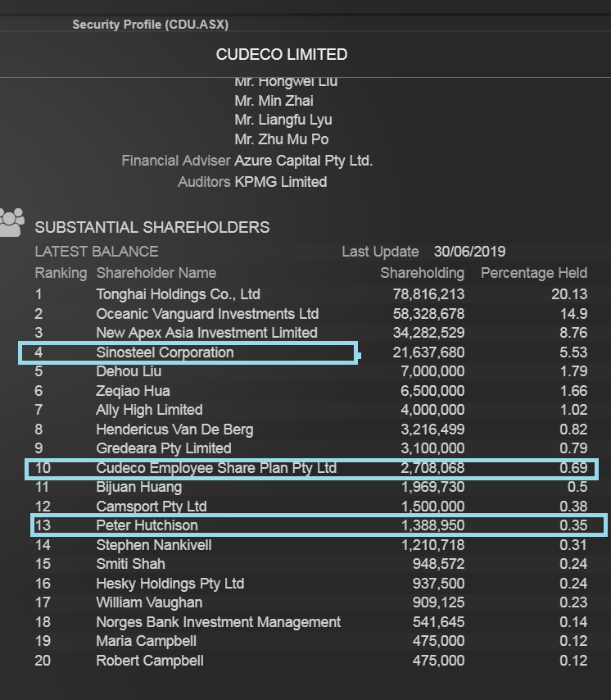Click Azure Capital Pty Ltd. financial adviser
Screen dimensions: 611x700
[x=303, y=161]
